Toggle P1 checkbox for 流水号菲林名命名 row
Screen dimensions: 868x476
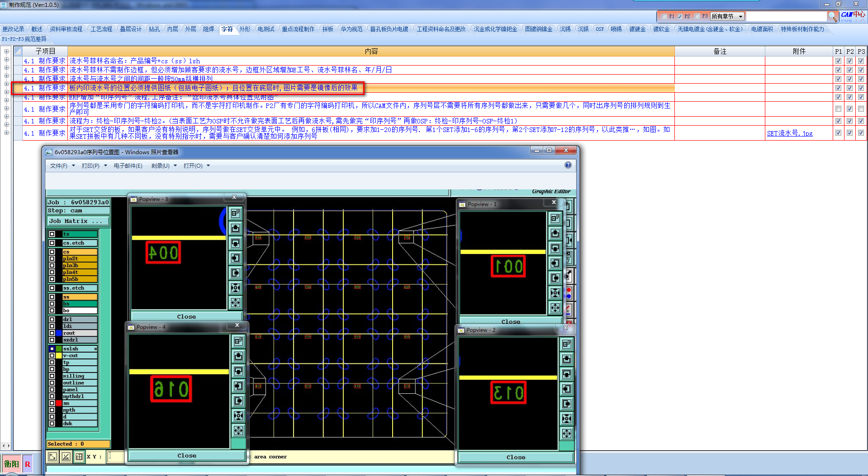point(838,61)
